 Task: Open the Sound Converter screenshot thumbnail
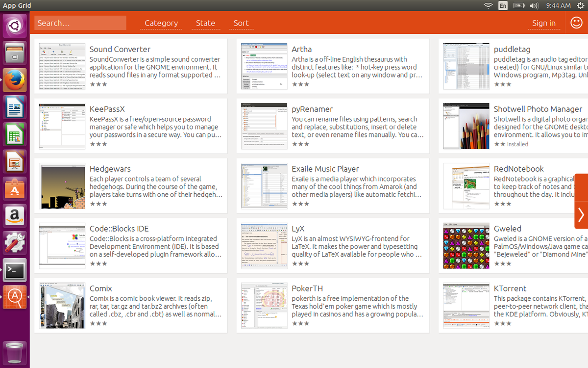[x=62, y=66]
